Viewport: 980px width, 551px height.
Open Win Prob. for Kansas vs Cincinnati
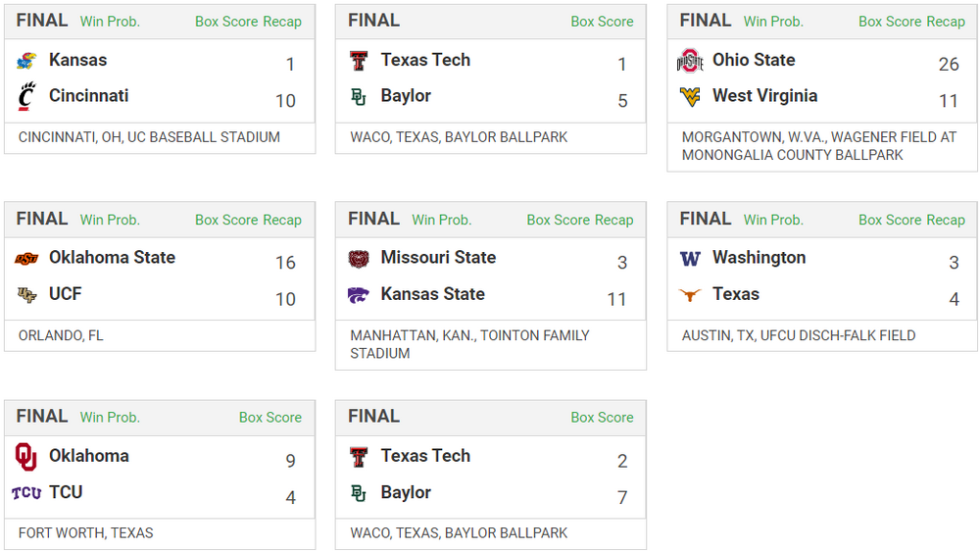coord(110,22)
